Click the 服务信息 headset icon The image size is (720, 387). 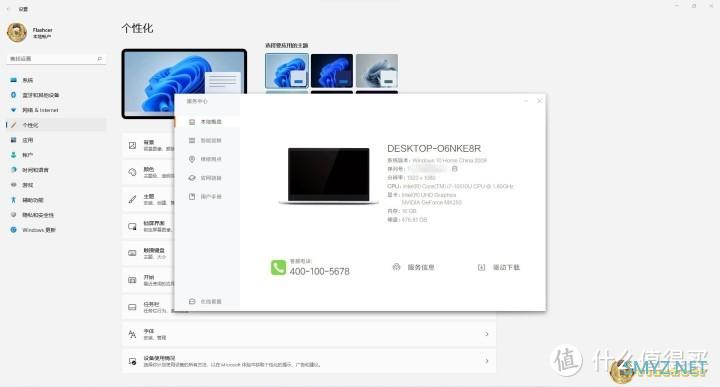[x=396, y=267]
